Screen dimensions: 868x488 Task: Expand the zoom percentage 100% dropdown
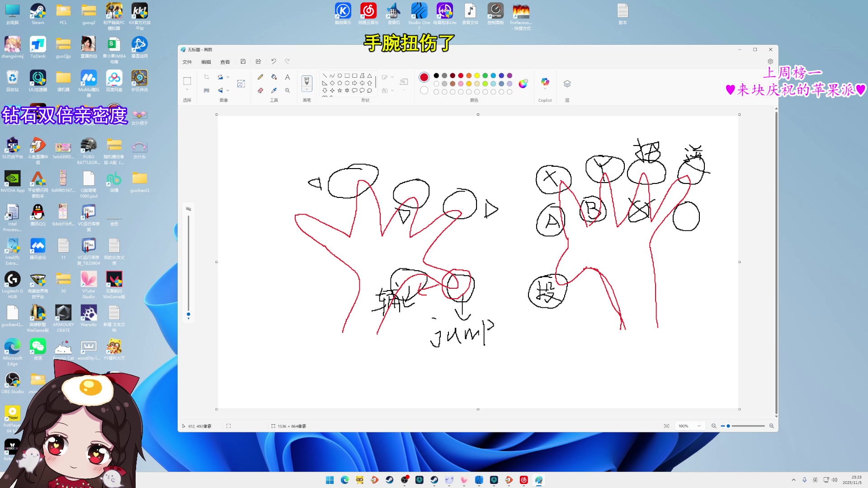(x=699, y=426)
